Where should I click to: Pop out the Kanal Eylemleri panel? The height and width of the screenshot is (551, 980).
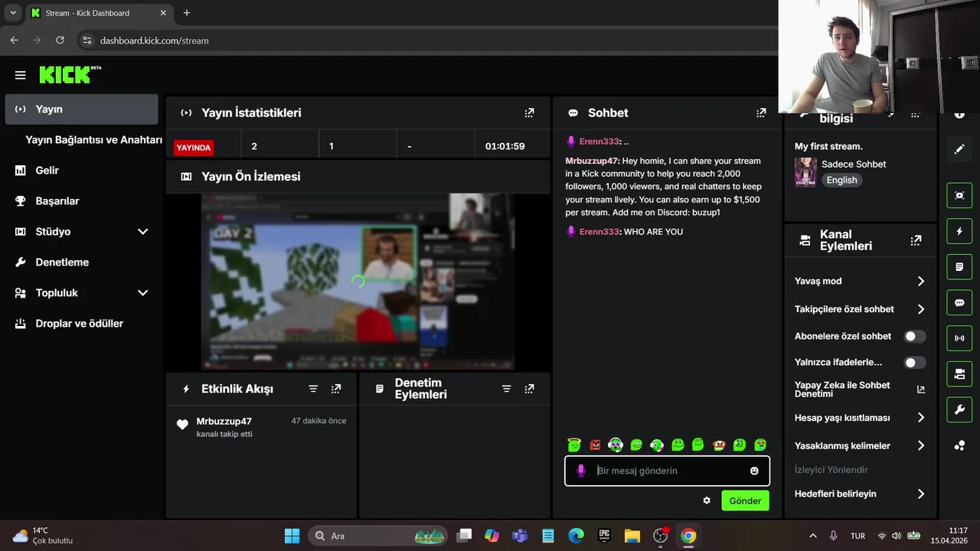(x=916, y=240)
